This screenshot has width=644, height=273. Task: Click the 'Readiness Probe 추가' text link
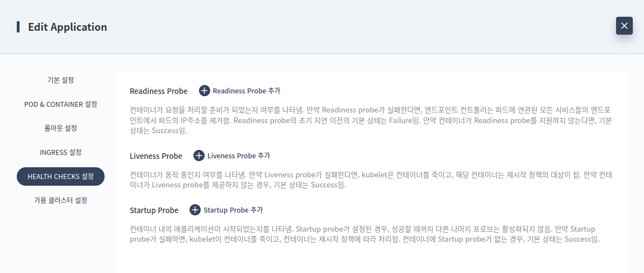tap(247, 91)
